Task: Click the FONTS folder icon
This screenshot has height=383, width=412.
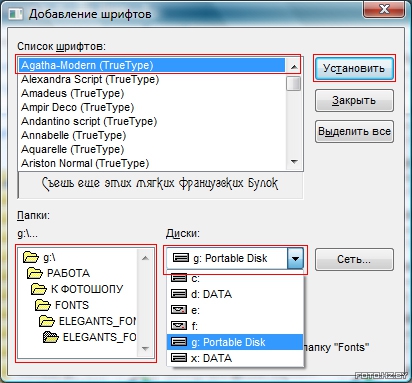Action: (x=43, y=305)
